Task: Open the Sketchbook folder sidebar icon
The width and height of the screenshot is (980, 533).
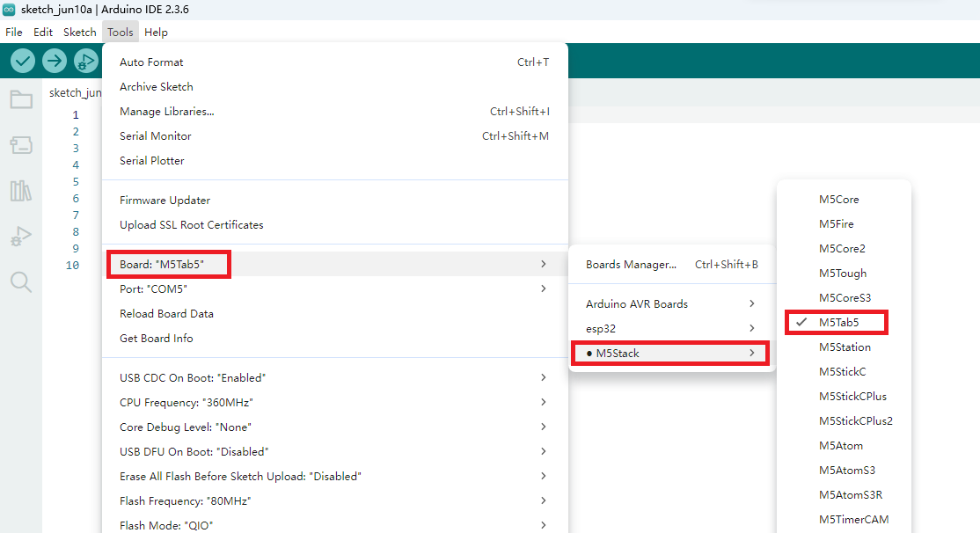Action: 21,99
